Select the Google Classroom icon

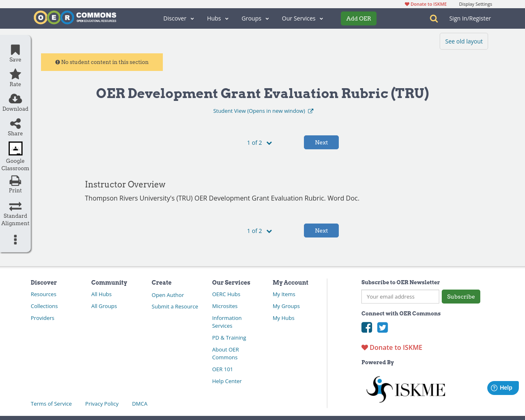click(15, 148)
